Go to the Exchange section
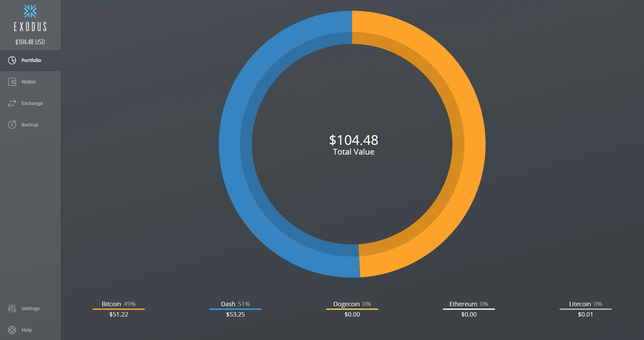Image resolution: width=644 pixels, height=340 pixels. 30,103
